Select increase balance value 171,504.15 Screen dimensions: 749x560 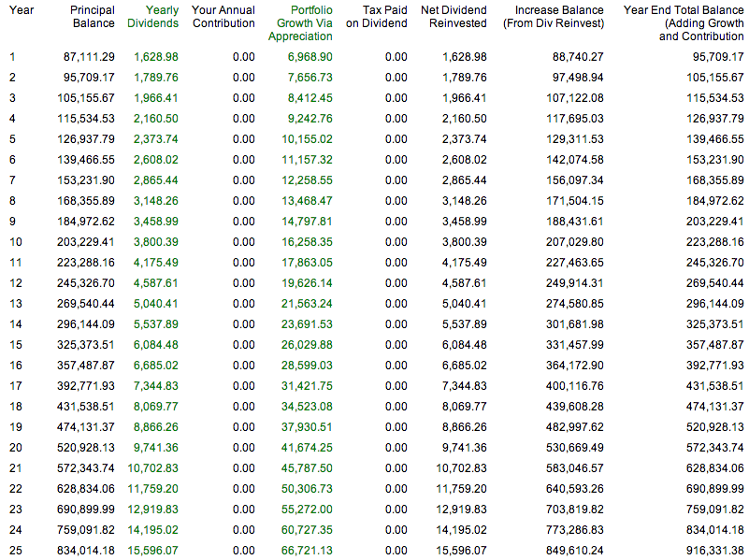tap(575, 200)
